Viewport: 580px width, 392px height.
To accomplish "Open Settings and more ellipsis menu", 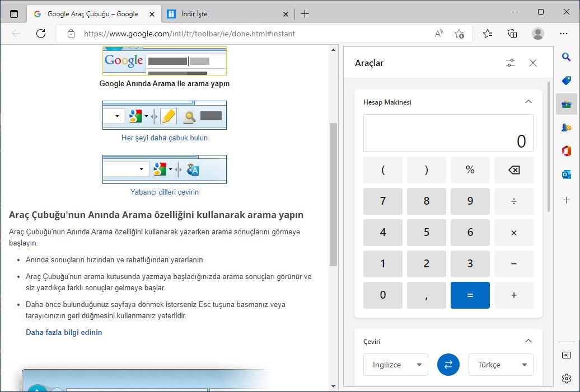I will (564, 34).
